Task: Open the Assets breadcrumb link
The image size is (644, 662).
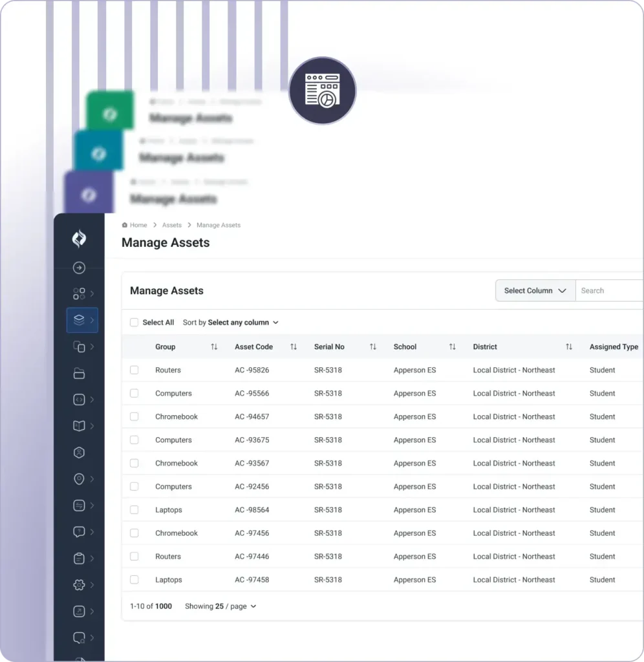Action: click(x=171, y=225)
